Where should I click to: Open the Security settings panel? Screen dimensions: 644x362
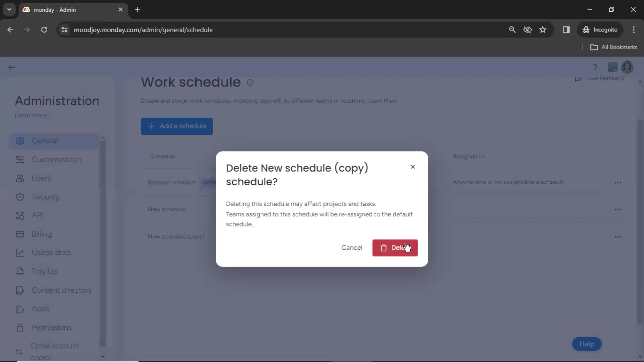click(46, 197)
